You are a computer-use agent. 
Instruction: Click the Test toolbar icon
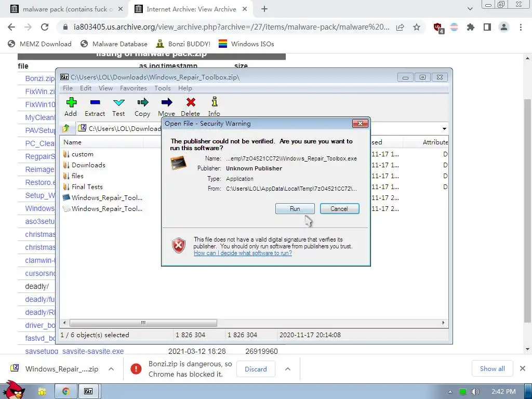(x=118, y=107)
